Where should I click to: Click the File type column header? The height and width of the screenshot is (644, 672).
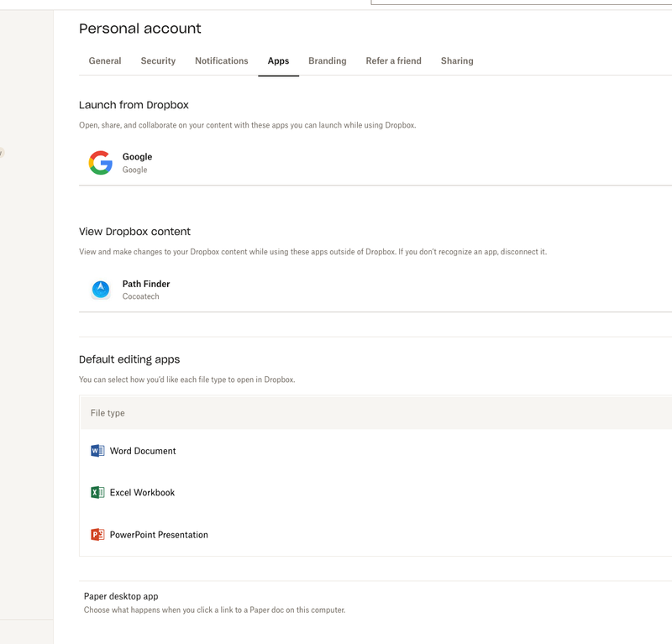pos(108,413)
